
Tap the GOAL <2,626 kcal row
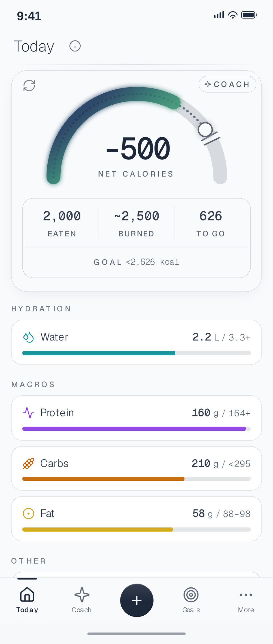136,262
